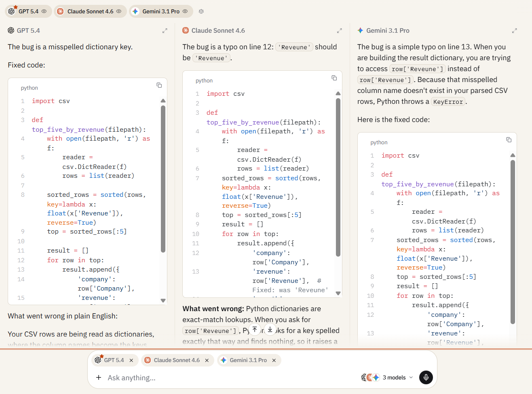Viewport: 532px width, 394px height.
Task: Click scroll-down arrow in GPT 5.4 code block
Action: [x=163, y=301]
